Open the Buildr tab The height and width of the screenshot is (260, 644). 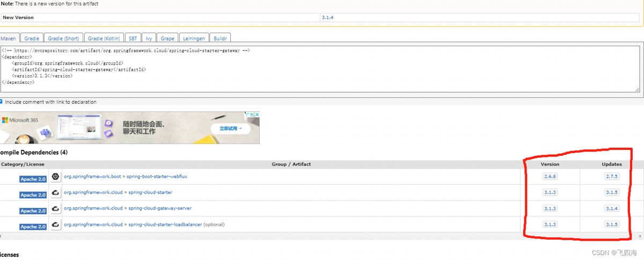tap(220, 38)
